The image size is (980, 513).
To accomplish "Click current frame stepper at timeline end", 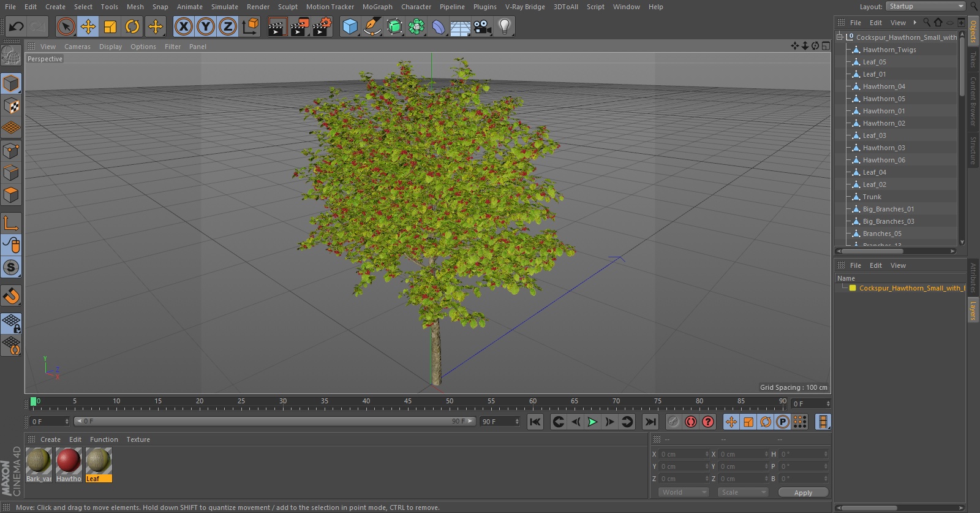I will tap(828, 403).
